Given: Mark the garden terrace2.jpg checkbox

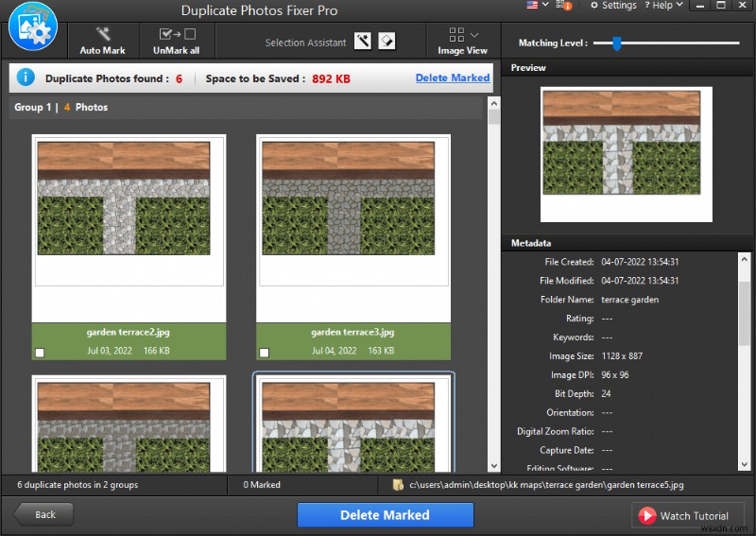Looking at the screenshot, I should (x=39, y=353).
